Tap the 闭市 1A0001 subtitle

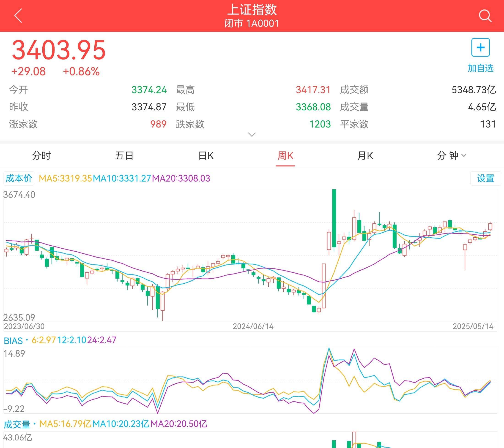[x=252, y=24]
